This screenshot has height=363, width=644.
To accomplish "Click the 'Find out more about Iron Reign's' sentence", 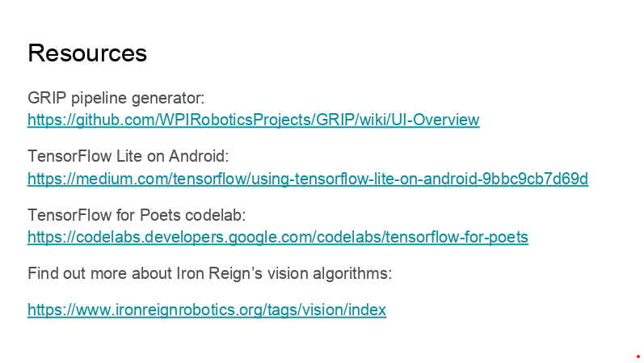I will (145, 273).
